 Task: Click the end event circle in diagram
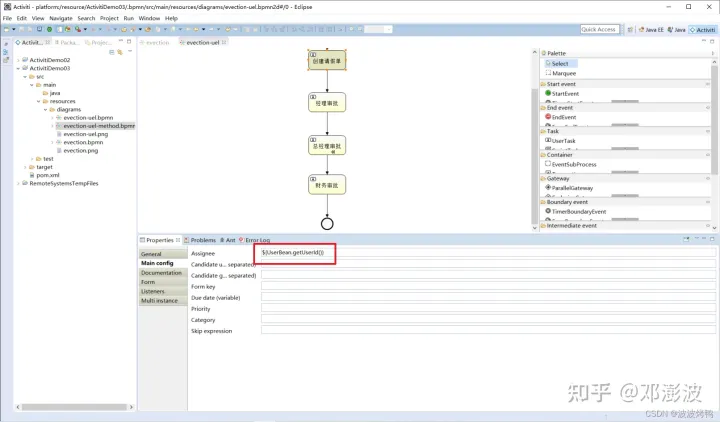pos(327,223)
